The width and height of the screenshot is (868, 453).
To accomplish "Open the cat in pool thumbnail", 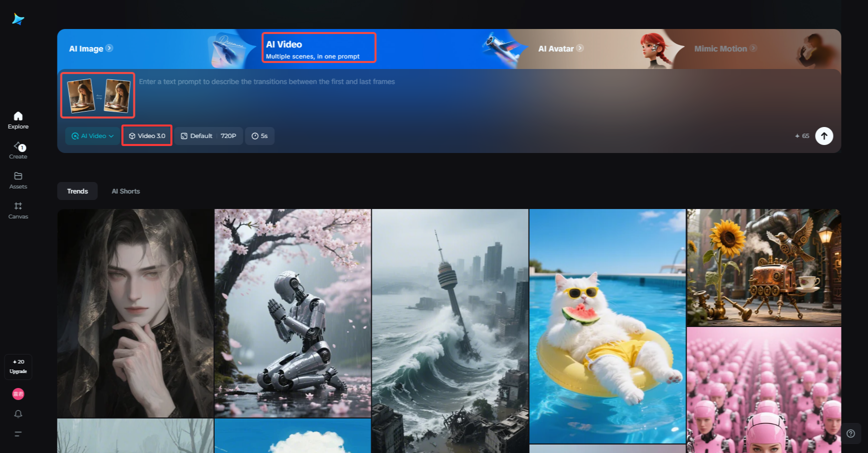I will (607, 325).
